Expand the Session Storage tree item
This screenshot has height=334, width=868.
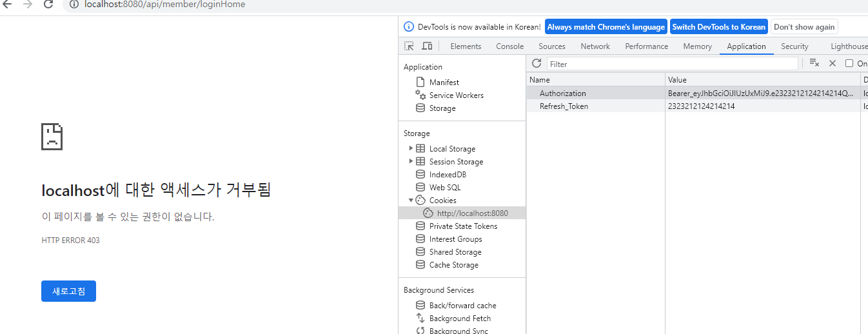pyautogui.click(x=411, y=161)
